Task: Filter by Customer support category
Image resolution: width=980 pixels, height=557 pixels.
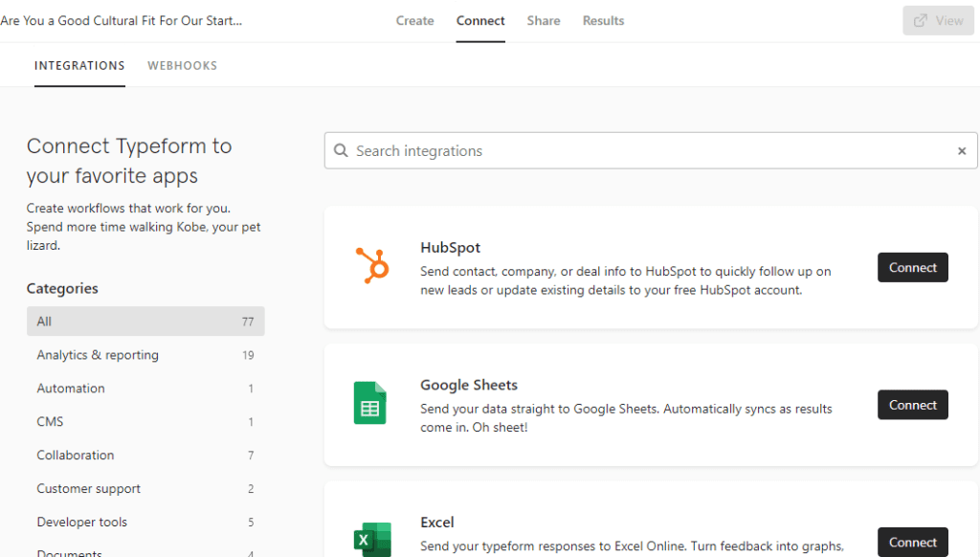Action: [145, 489]
